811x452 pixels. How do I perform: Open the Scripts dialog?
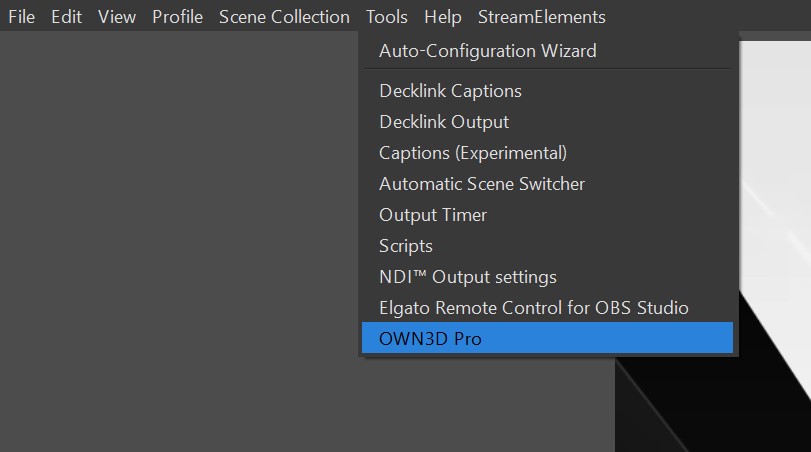pyautogui.click(x=406, y=246)
